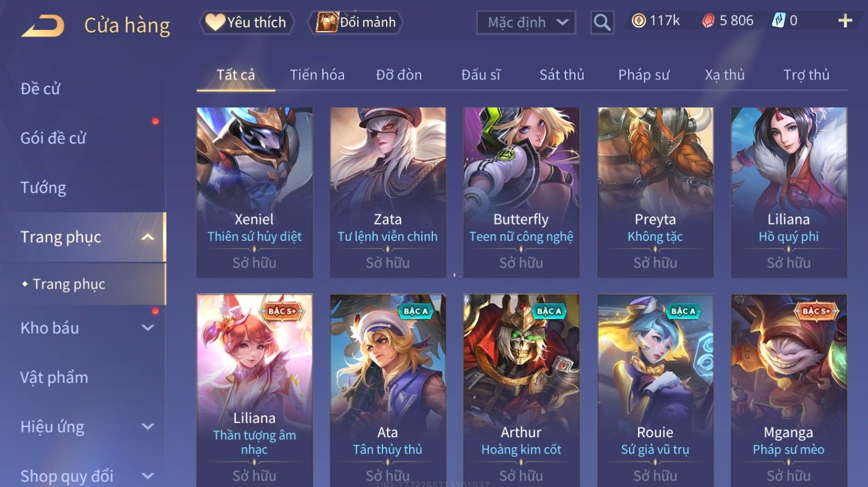
Task: Open the Mặc định sort dropdown
Action: tap(526, 23)
